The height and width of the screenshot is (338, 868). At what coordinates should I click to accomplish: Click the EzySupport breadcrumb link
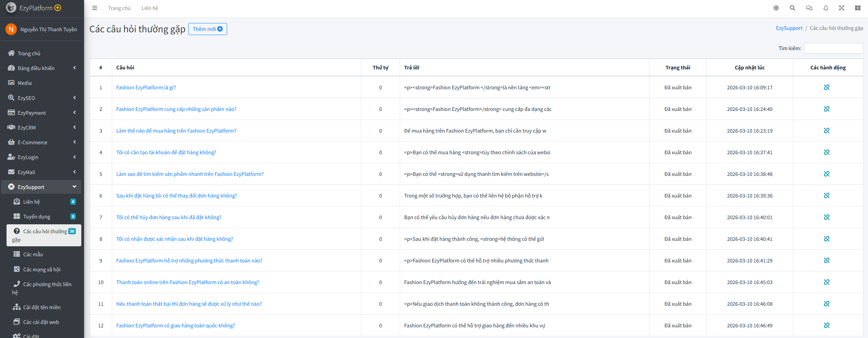click(789, 28)
